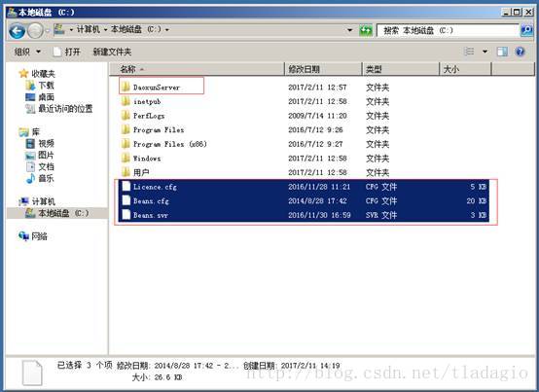The image size is (539, 392).
Task: Select the 用户 folder icon
Action: click(x=126, y=172)
